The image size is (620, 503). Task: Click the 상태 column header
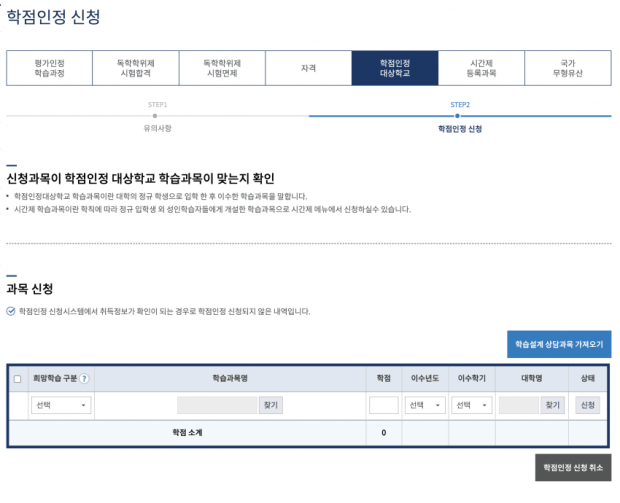point(588,378)
